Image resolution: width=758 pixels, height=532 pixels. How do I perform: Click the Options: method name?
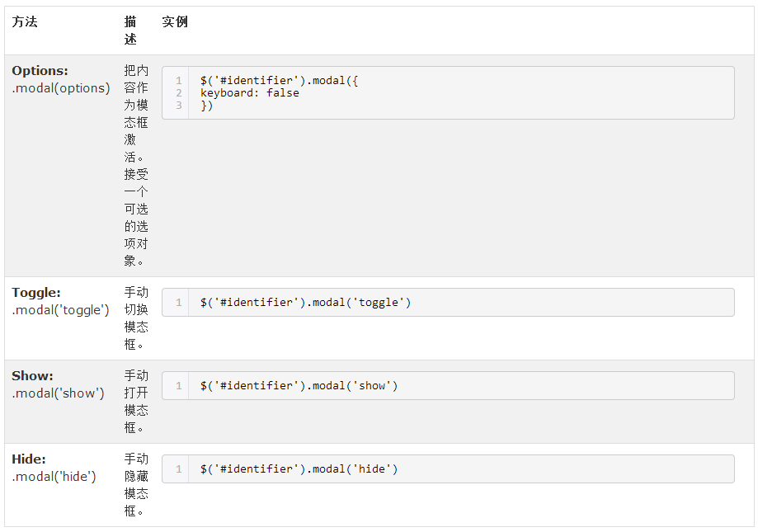(40, 71)
